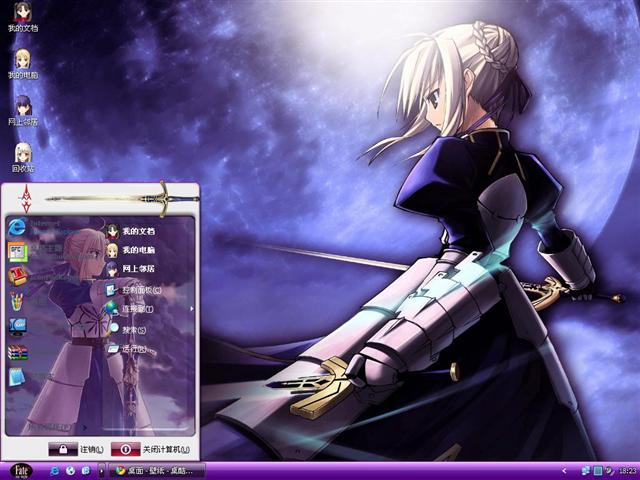Open 我的文档 desktop icon
Viewport: 640px width, 480px height.
(23, 17)
